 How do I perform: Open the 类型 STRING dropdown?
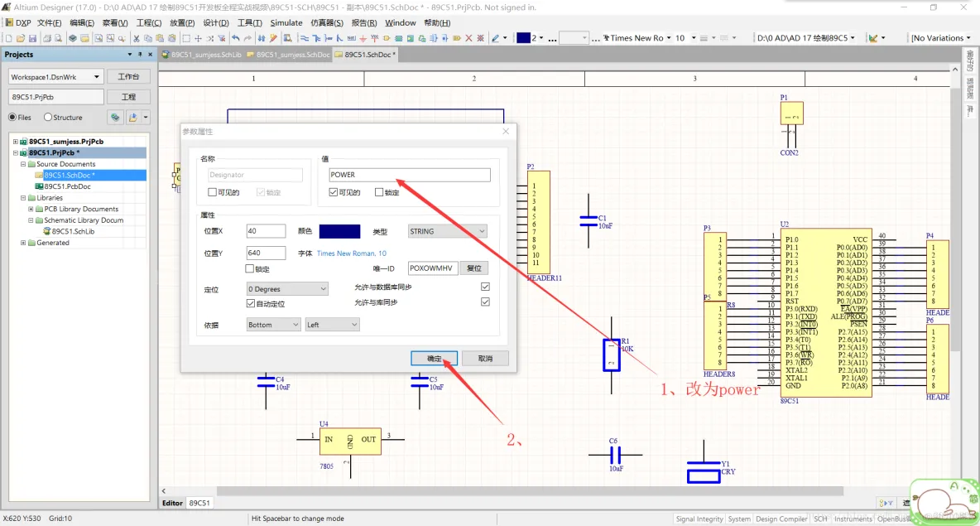[x=447, y=231]
